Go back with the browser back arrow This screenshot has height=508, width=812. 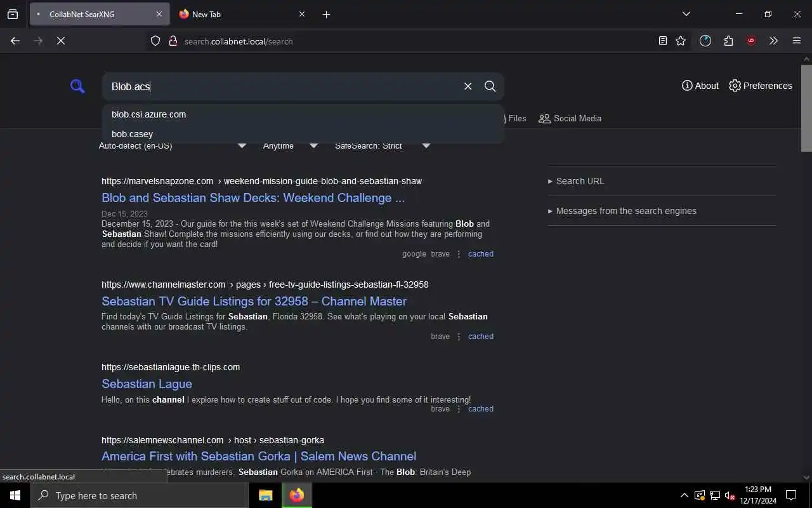(15, 41)
